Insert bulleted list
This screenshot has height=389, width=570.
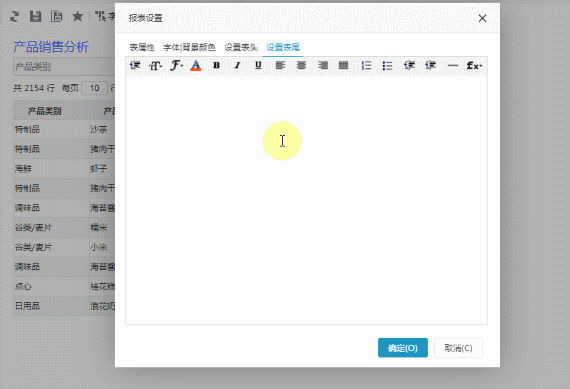click(x=388, y=65)
